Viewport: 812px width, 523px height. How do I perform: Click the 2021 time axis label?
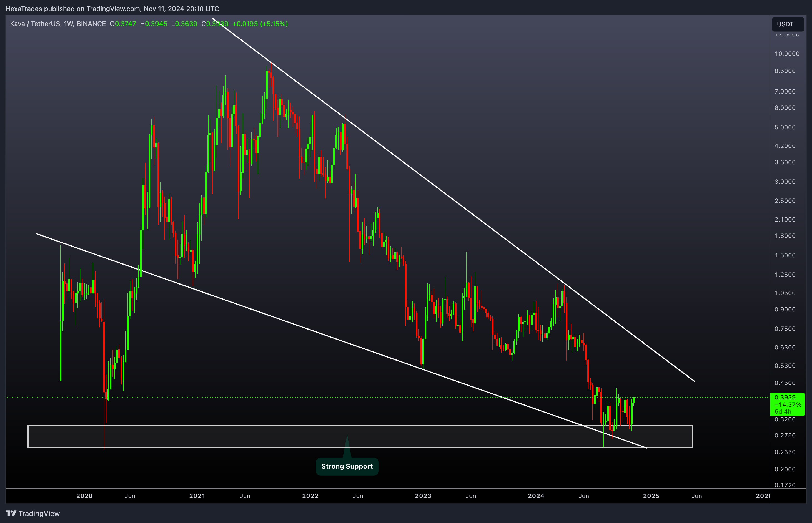point(197,496)
